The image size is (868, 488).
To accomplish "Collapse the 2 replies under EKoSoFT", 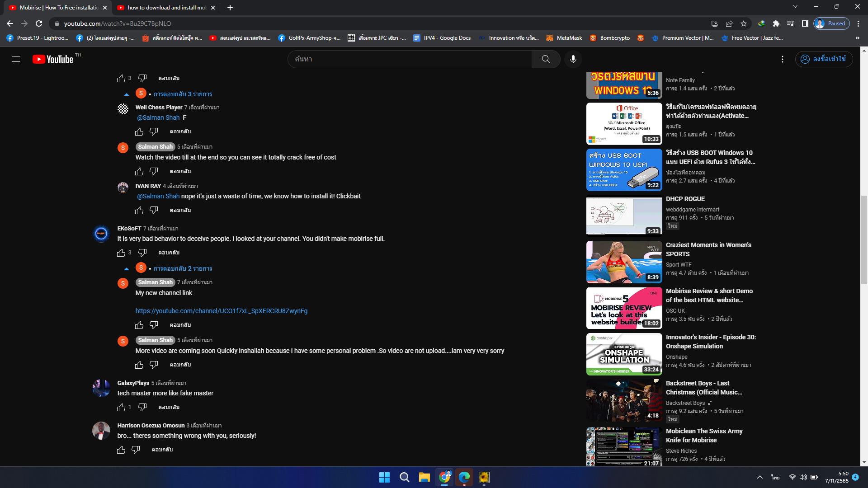I will tap(182, 268).
